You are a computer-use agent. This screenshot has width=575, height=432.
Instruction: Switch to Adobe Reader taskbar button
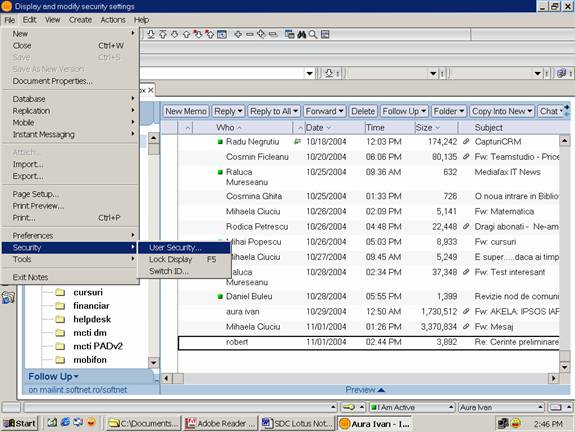(x=220, y=423)
